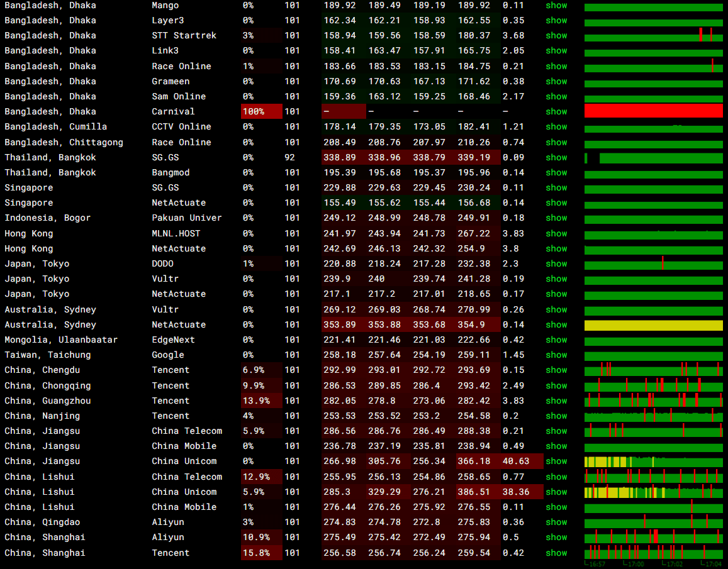This screenshot has width=728, height=569.
Task: Click the "40.63" deviation value
Action: [516, 461]
